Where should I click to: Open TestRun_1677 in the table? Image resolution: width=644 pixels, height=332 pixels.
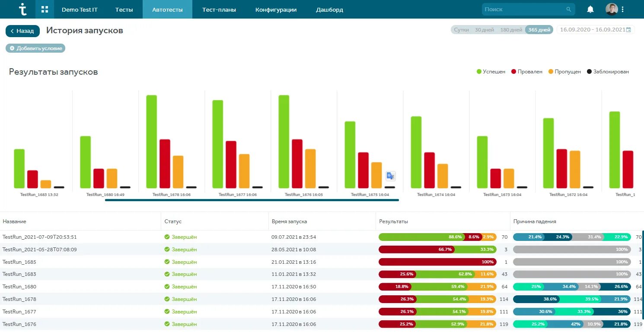(19, 312)
